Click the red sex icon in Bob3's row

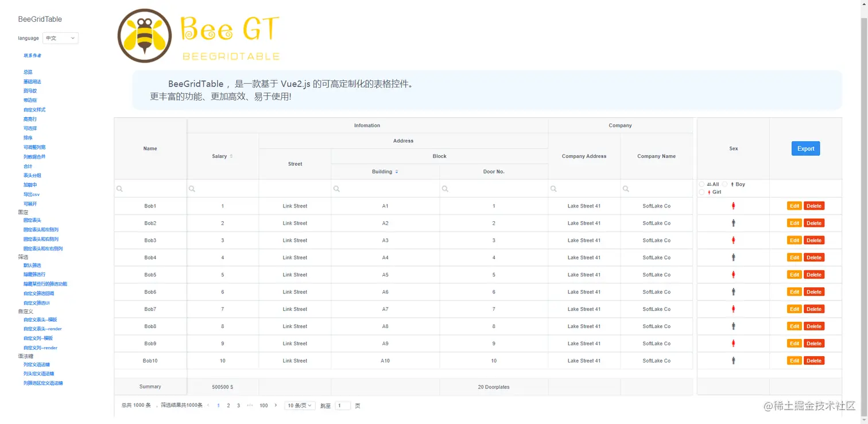click(733, 240)
